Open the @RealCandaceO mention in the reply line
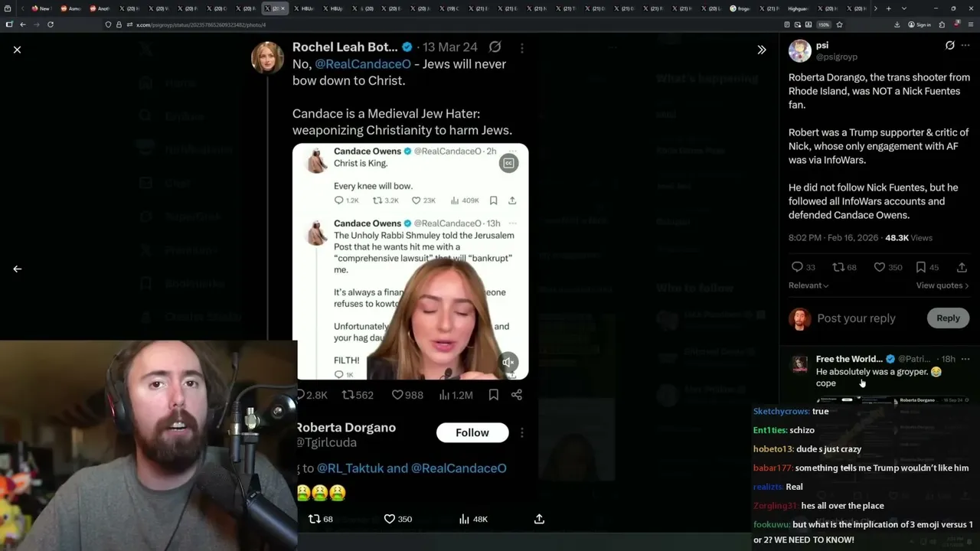The height and width of the screenshot is (551, 980). (x=459, y=468)
